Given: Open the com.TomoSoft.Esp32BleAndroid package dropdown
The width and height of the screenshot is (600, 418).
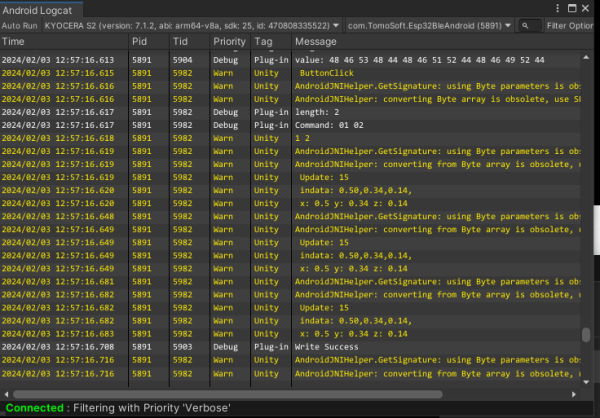Looking at the screenshot, I should (x=430, y=25).
